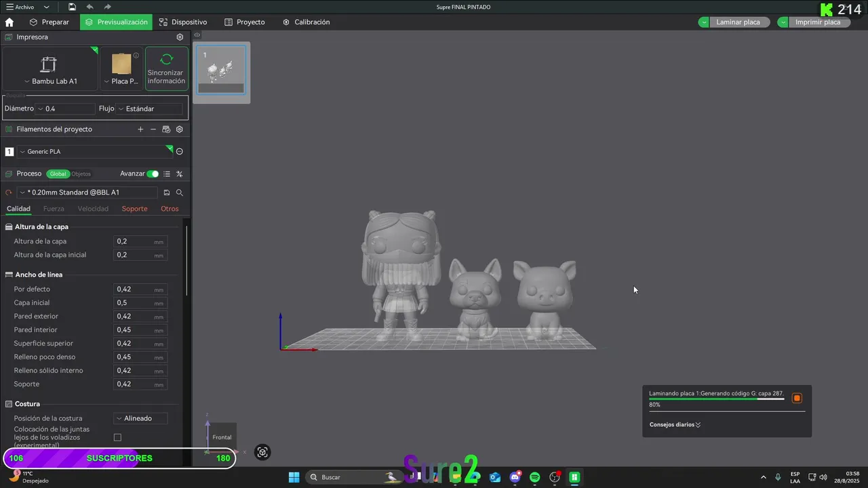Collapse the left sidebar arrow
868x488 pixels.
point(197,35)
